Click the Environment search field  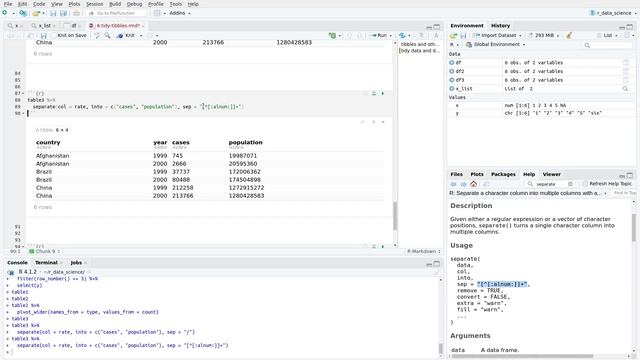coord(608,45)
